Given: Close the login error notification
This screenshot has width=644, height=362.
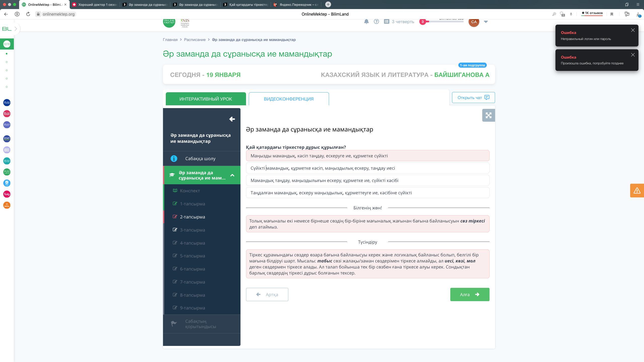Looking at the screenshot, I should click(633, 30).
